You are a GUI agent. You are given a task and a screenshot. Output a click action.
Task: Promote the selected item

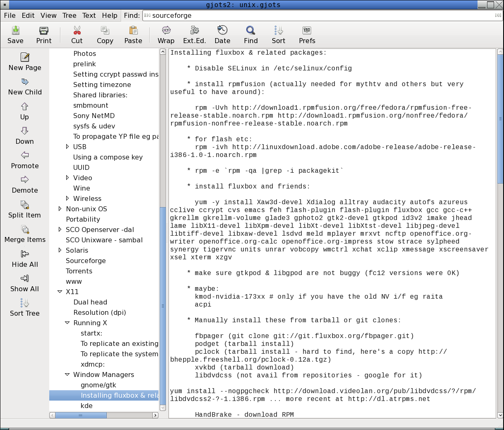pyautogui.click(x=25, y=160)
